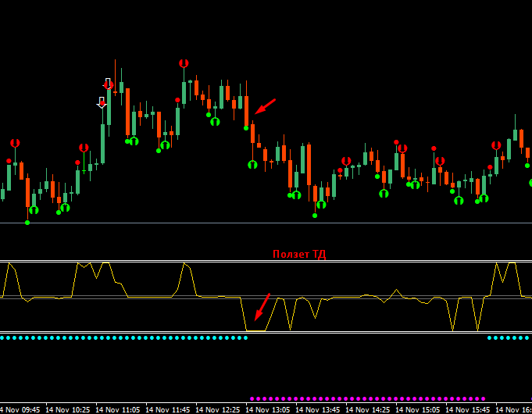532x414 pixels.
Task: Click the red arrow in the oscillator panel
Action: [262, 307]
